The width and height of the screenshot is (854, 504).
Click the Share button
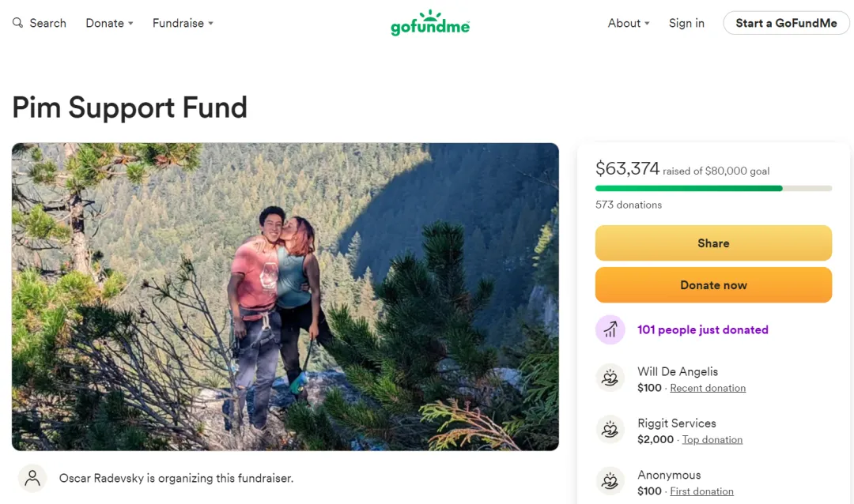(x=713, y=243)
